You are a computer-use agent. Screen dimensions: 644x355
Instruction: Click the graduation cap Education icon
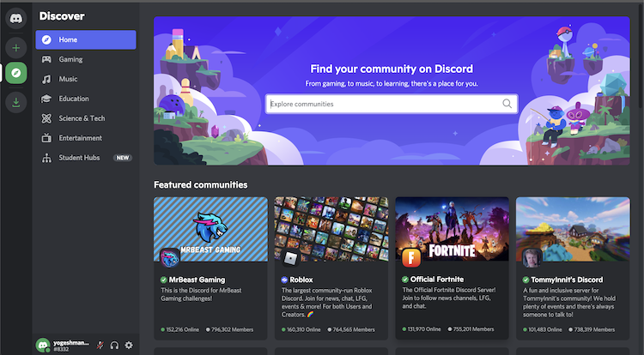46,99
